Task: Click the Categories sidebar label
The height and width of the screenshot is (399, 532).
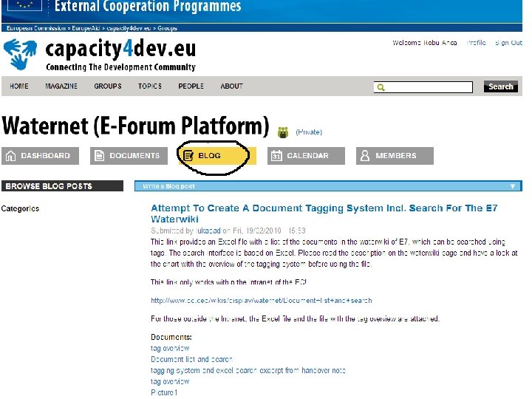Action: pyautogui.click(x=20, y=208)
